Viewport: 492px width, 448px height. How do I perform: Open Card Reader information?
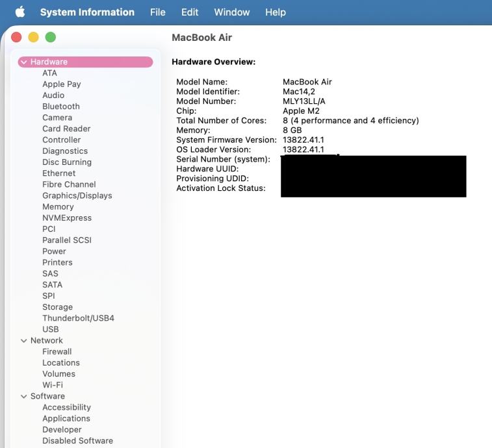click(x=66, y=129)
